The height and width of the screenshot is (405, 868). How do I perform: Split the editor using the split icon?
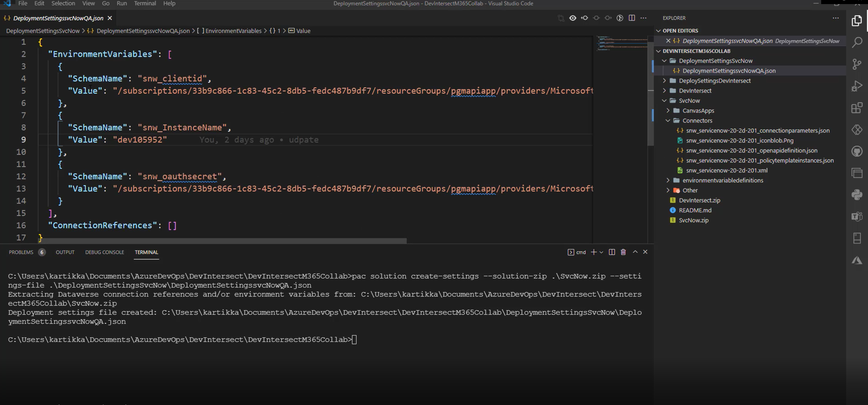click(631, 18)
